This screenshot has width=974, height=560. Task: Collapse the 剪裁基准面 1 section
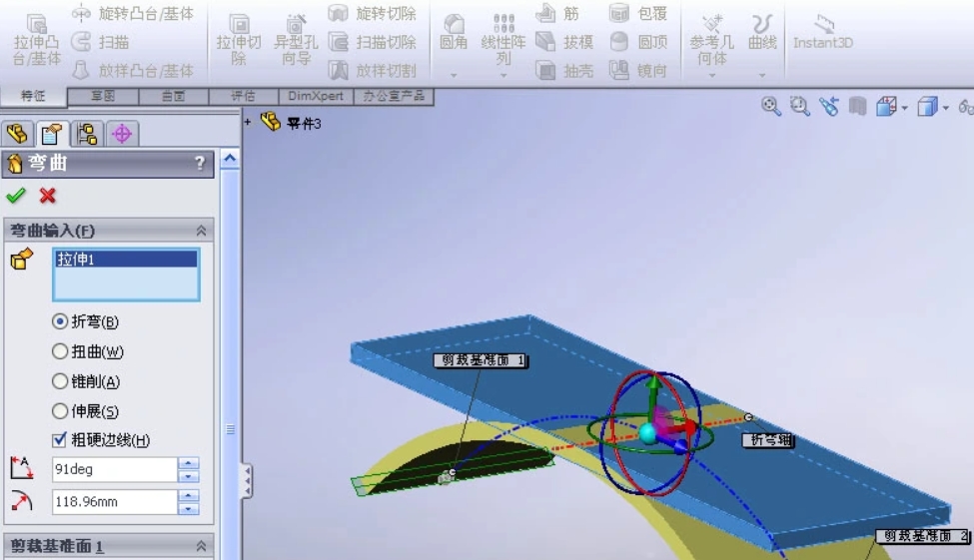201,546
